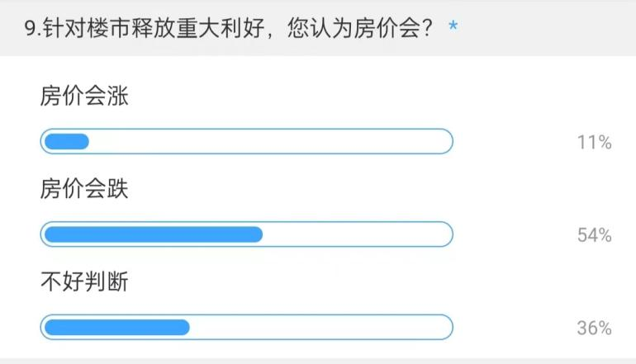
Task: Click the right end of the 不好判断 bar
Action: (x=446, y=327)
